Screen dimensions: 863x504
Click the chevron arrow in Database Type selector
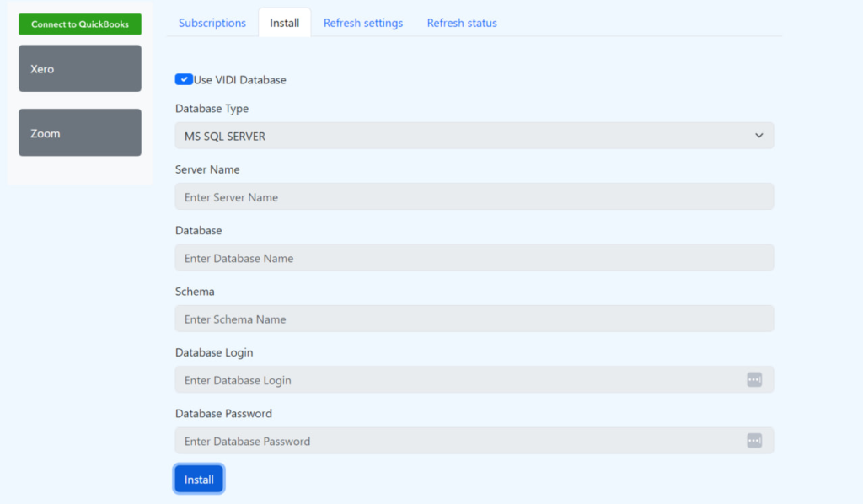tap(758, 136)
